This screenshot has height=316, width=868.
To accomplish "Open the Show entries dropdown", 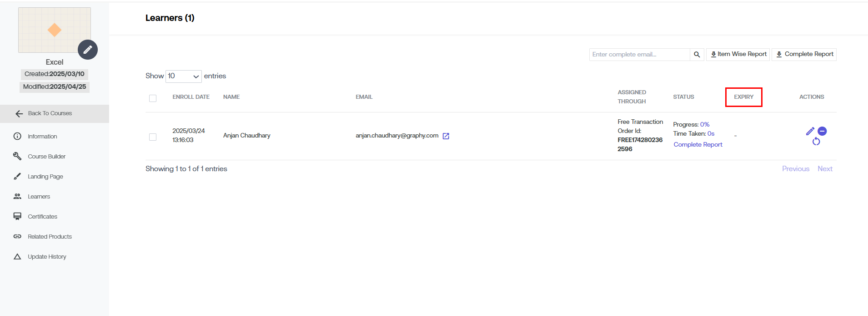I will pyautogui.click(x=184, y=76).
